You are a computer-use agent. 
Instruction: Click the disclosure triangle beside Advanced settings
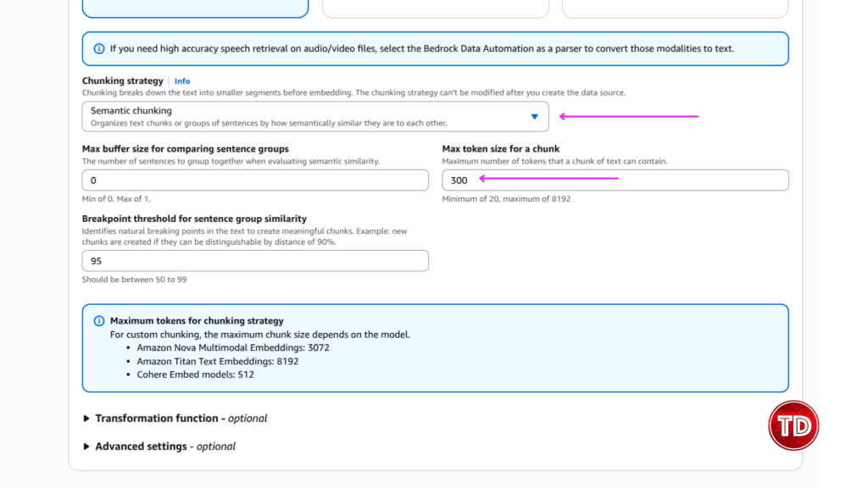(86, 446)
